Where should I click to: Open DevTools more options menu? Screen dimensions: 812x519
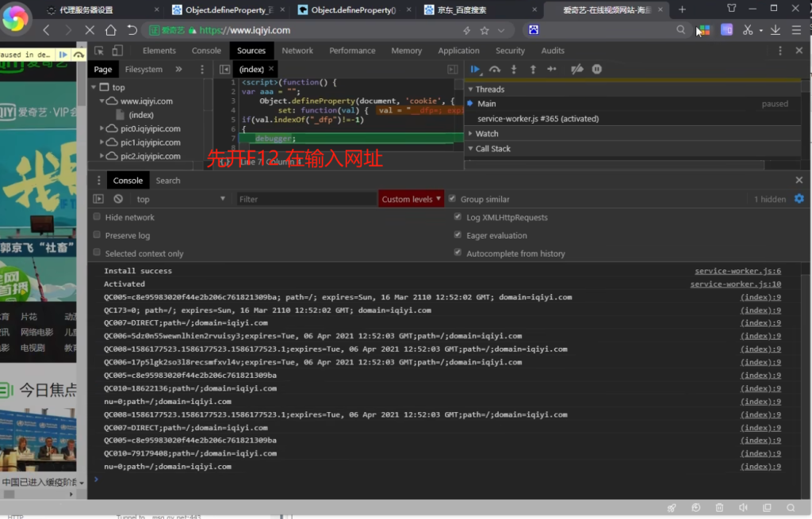pyautogui.click(x=780, y=51)
